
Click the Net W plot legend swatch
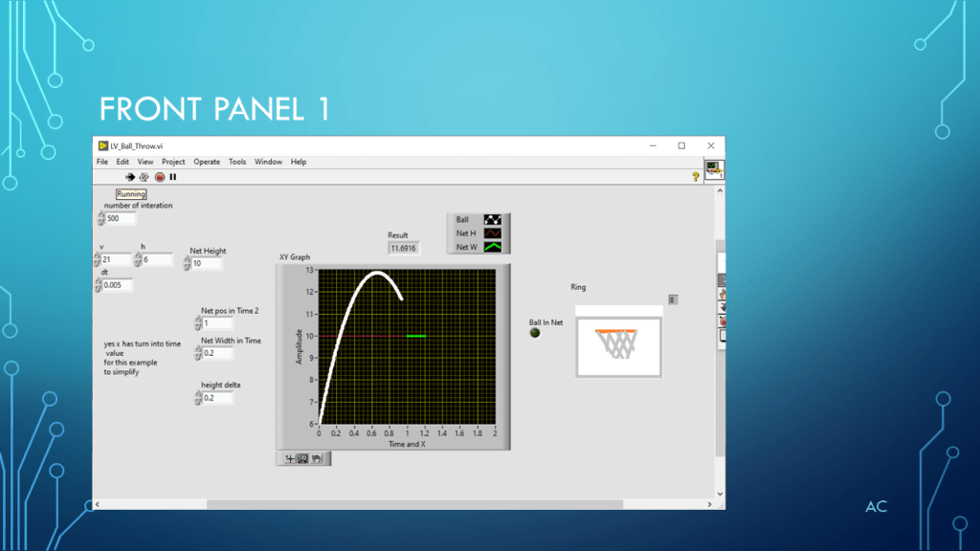click(x=492, y=247)
